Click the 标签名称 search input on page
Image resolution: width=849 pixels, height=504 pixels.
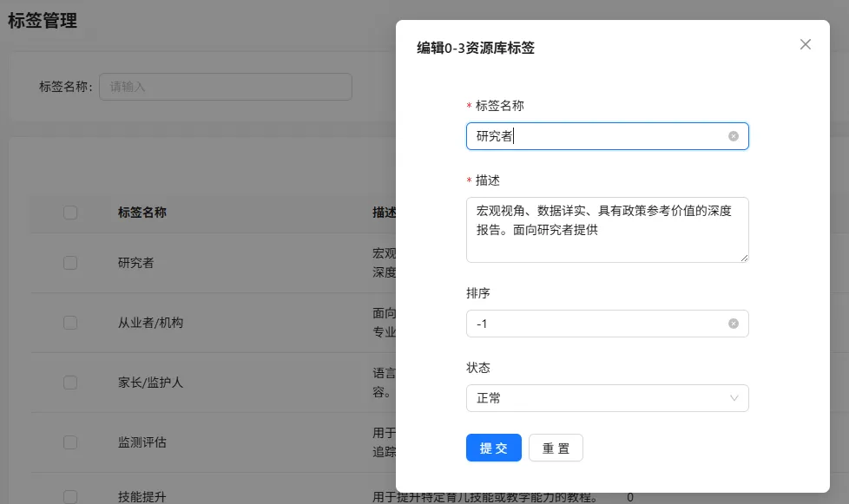[225, 87]
